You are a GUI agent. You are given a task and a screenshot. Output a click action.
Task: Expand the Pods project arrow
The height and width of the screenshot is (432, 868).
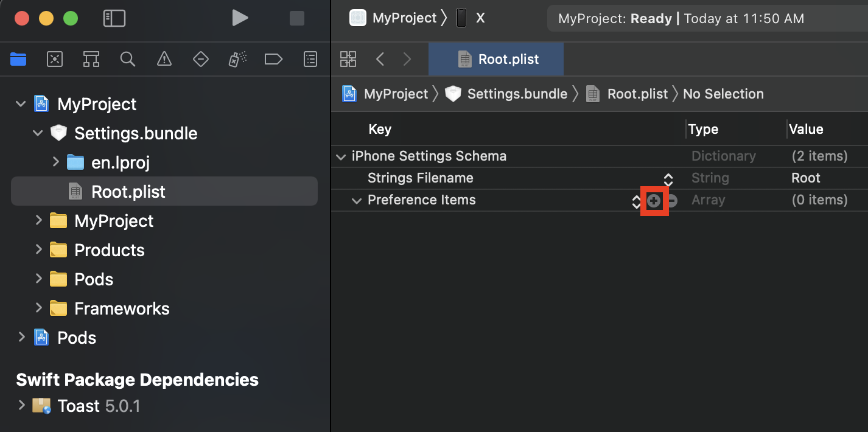[x=21, y=337]
